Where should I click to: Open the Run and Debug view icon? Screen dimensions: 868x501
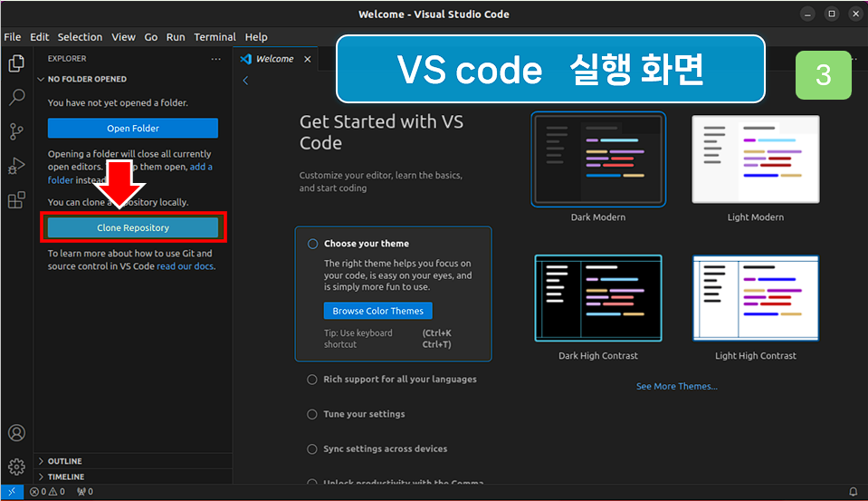coord(16,166)
